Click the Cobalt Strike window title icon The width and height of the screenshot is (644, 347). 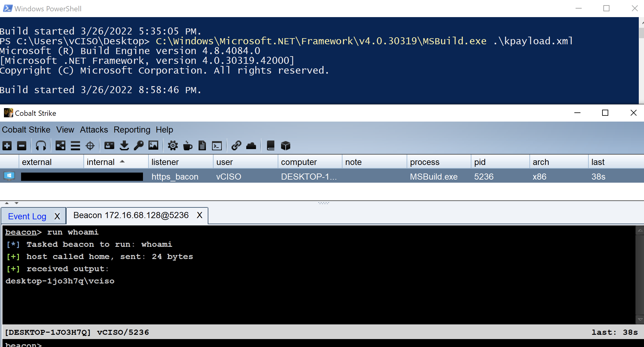pyautogui.click(x=8, y=113)
